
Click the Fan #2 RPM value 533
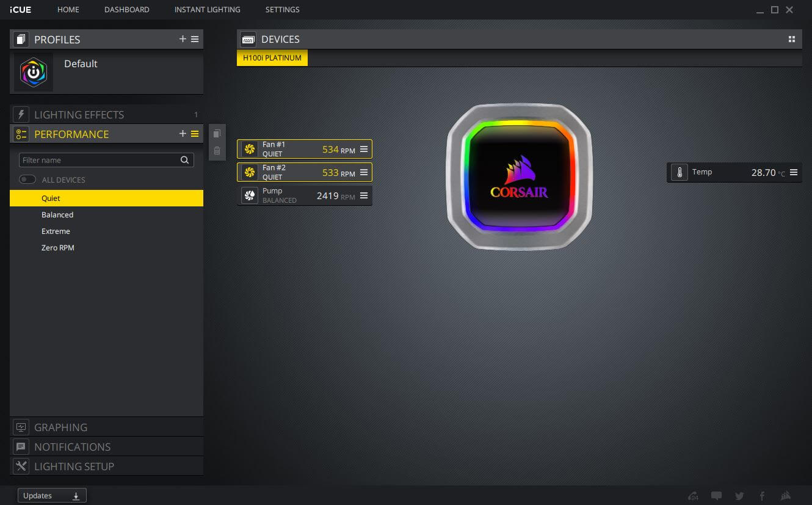tap(330, 172)
